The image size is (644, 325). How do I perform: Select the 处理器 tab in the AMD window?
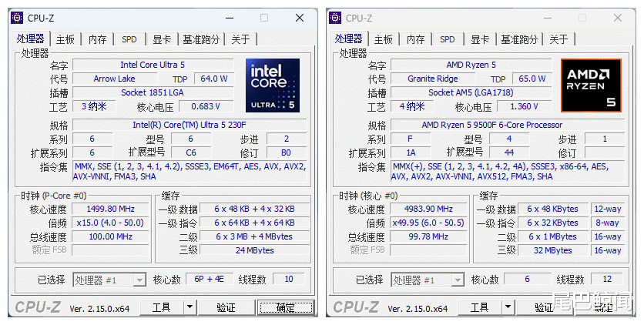[349, 39]
